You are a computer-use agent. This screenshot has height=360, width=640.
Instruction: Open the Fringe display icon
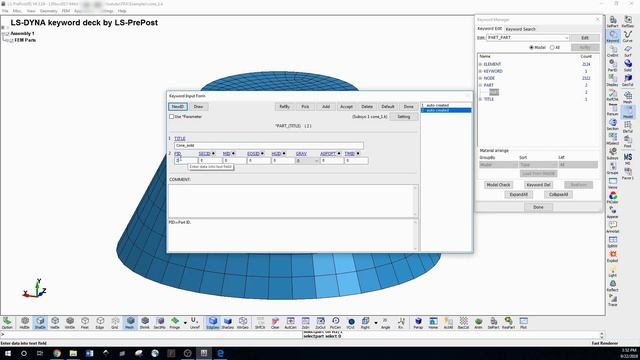tap(175, 322)
